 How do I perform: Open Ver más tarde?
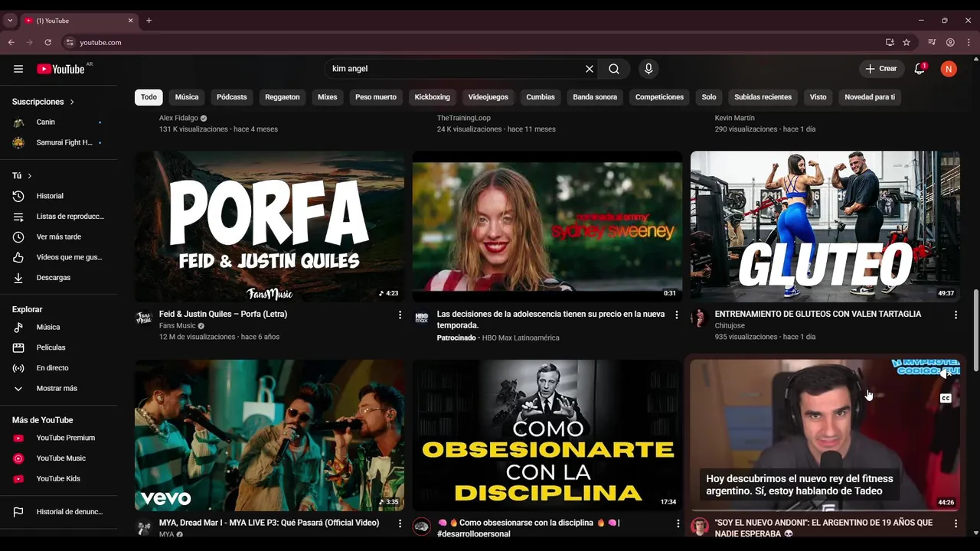(59, 237)
